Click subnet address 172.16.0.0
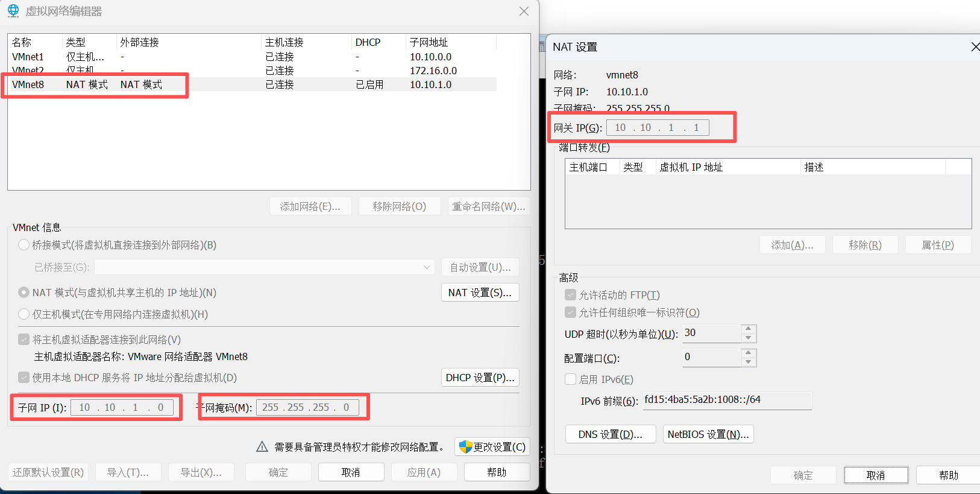 [x=433, y=71]
